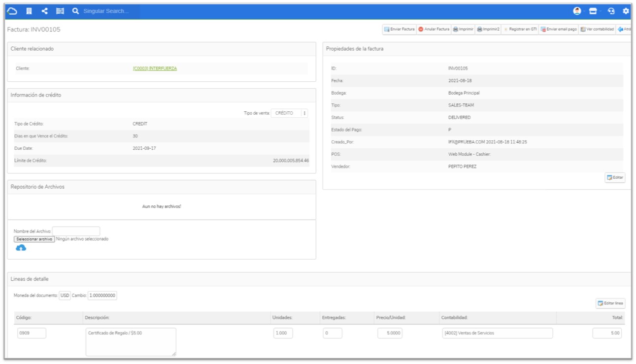The height and width of the screenshot is (364, 636).
Task: Open the settings gear icon
Action: (626, 11)
